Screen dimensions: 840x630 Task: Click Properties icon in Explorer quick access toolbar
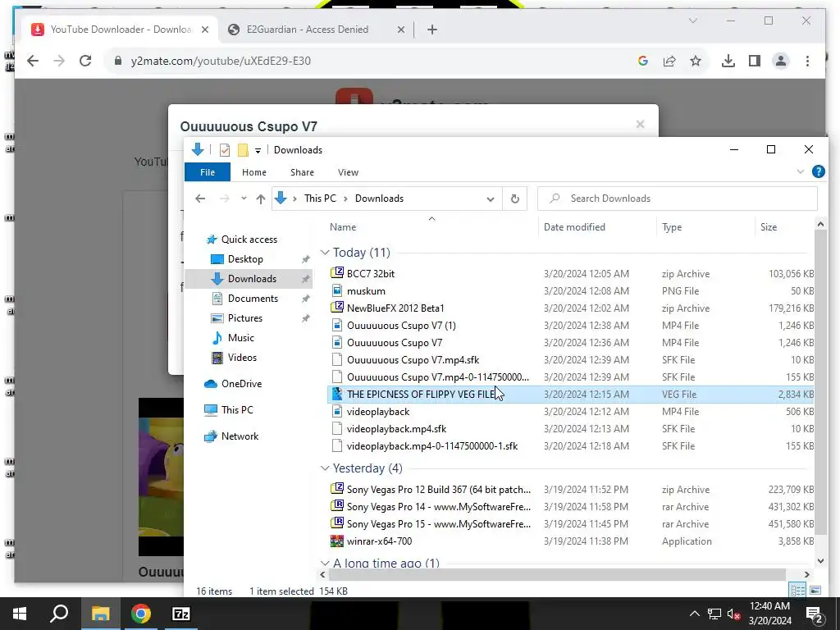[x=225, y=150]
